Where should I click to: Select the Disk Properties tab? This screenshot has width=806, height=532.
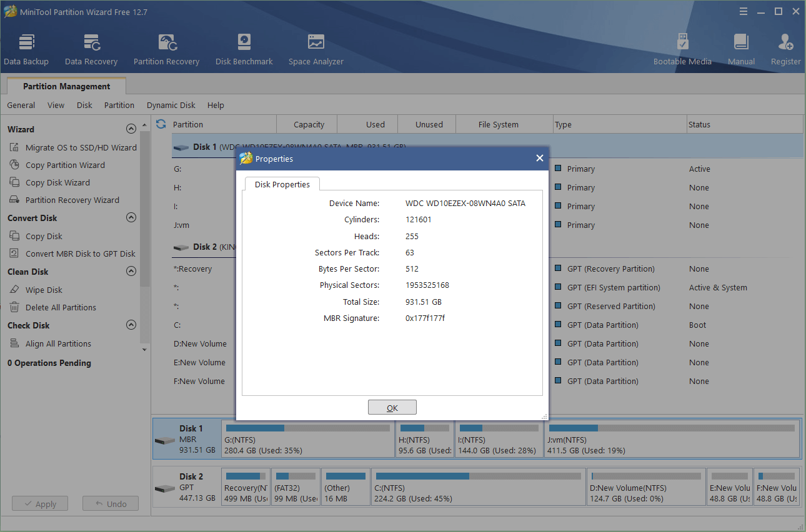pyautogui.click(x=282, y=184)
